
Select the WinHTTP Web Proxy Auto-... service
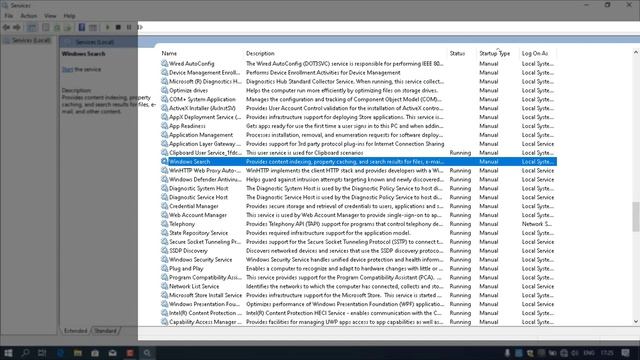(x=358, y=171)
